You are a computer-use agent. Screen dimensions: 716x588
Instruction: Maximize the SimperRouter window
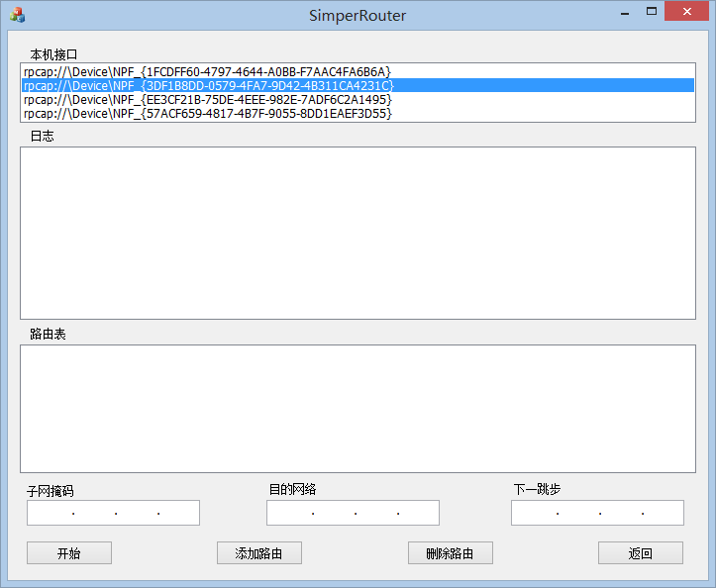point(652,12)
